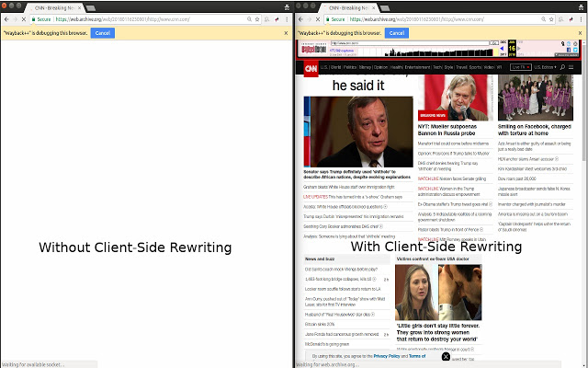This screenshot has height=368, width=588.
Task: Open the right browser's three-dot menu
Action: [x=581, y=19]
